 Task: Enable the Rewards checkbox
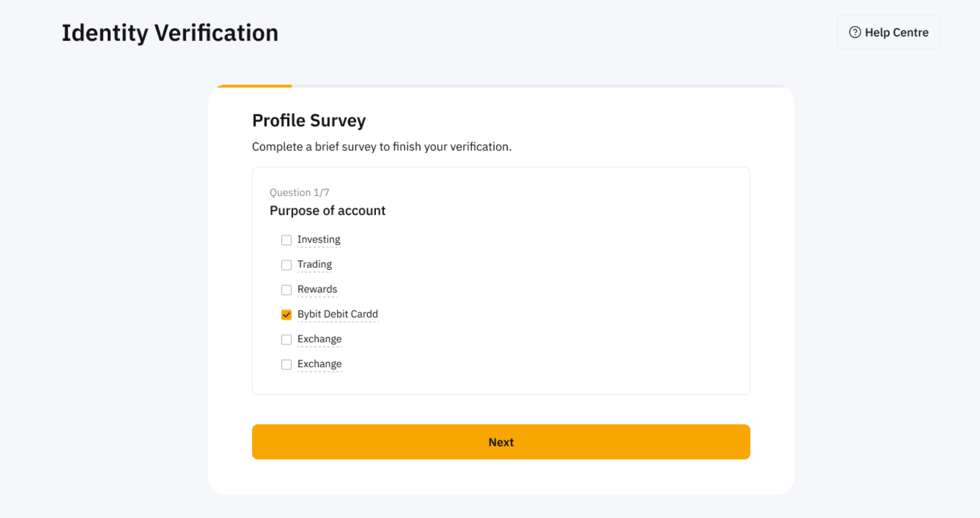[286, 290]
